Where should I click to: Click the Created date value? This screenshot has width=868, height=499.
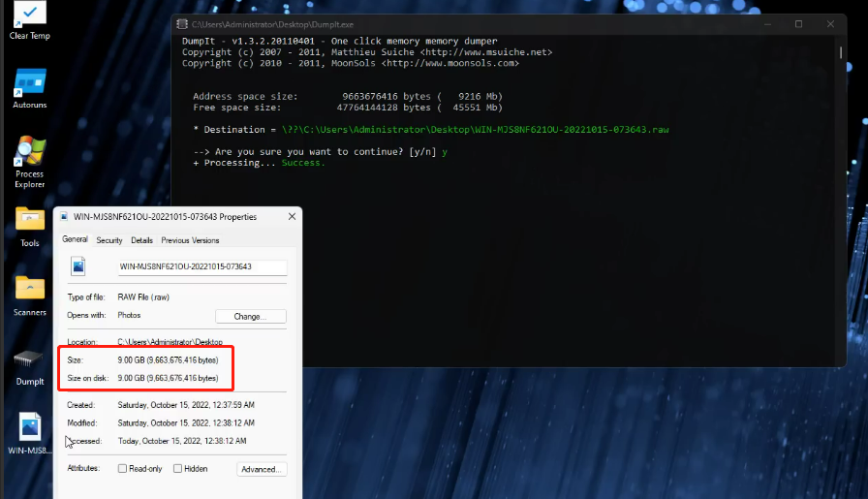coord(186,405)
